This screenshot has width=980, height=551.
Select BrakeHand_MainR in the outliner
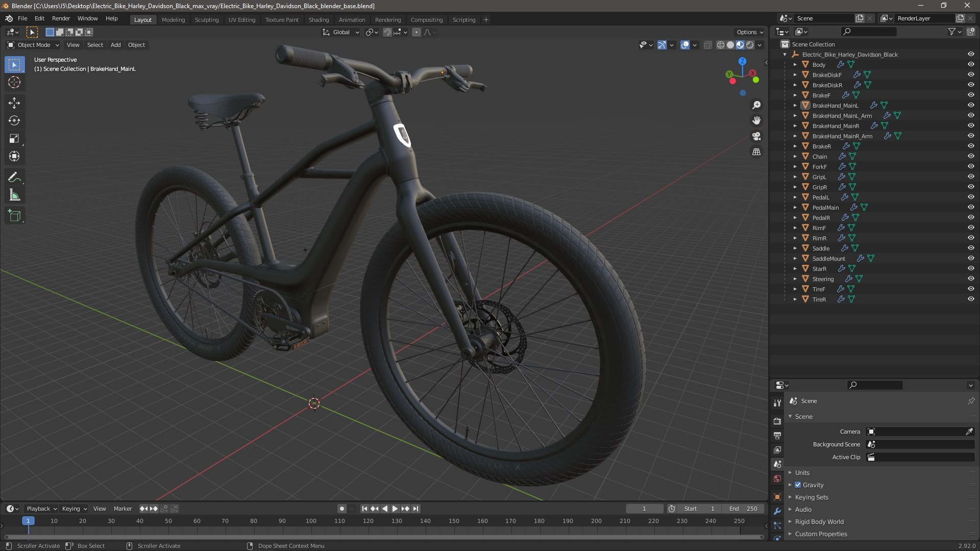(836, 126)
